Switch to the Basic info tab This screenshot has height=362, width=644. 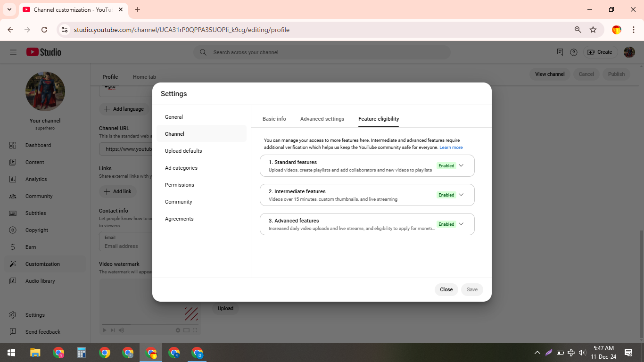(274, 119)
